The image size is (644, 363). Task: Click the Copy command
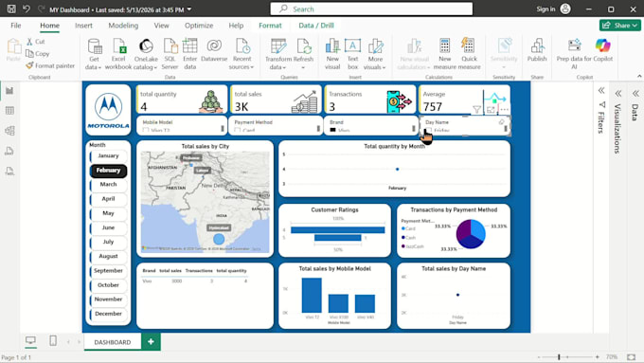click(37, 53)
